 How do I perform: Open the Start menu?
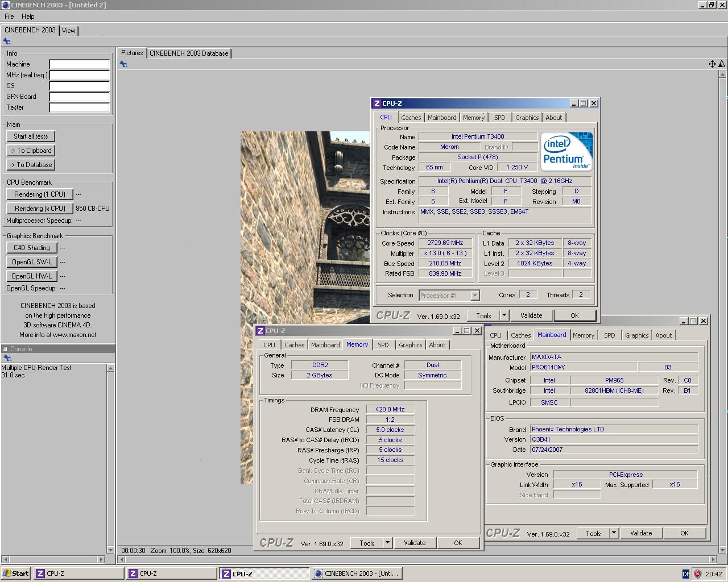click(16, 573)
